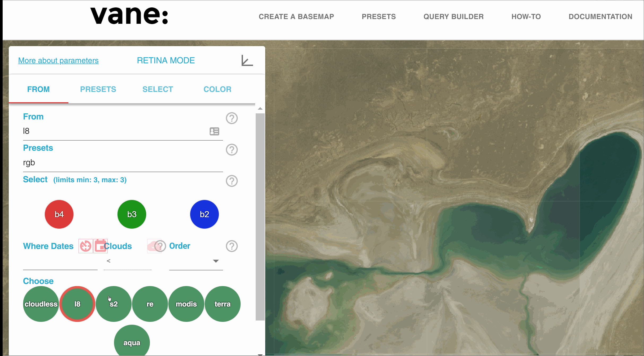This screenshot has width=644, height=356.
Task: Choose the cloudless source circle
Action: (x=41, y=304)
